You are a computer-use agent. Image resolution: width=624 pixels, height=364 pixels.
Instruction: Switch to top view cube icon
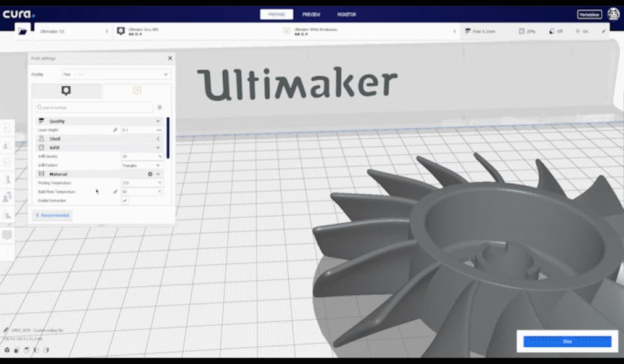pyautogui.click(x=27, y=350)
